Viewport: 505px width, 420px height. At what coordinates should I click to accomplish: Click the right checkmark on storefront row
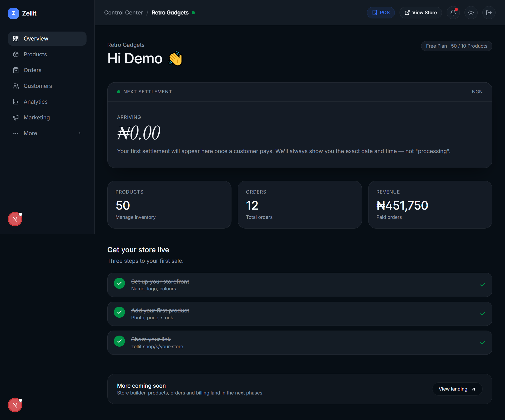(483, 285)
